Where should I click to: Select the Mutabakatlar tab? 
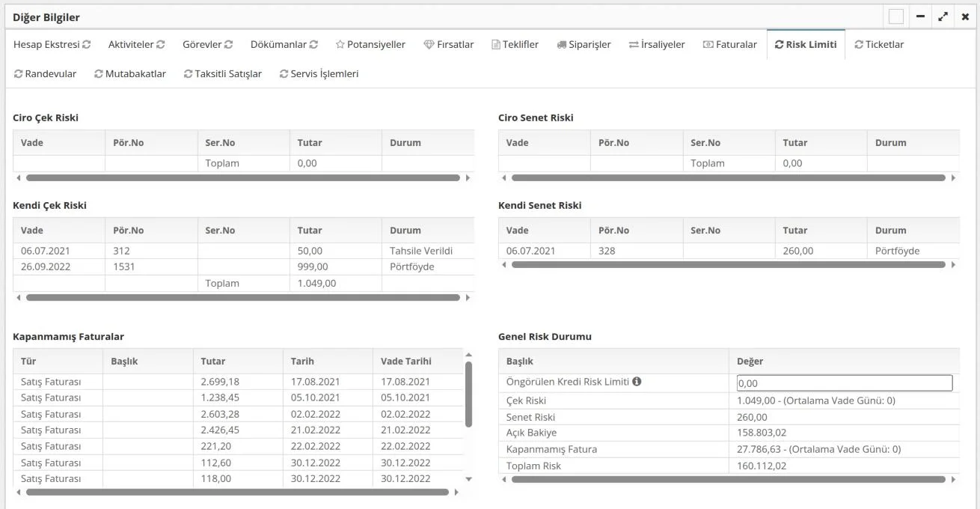(x=130, y=74)
